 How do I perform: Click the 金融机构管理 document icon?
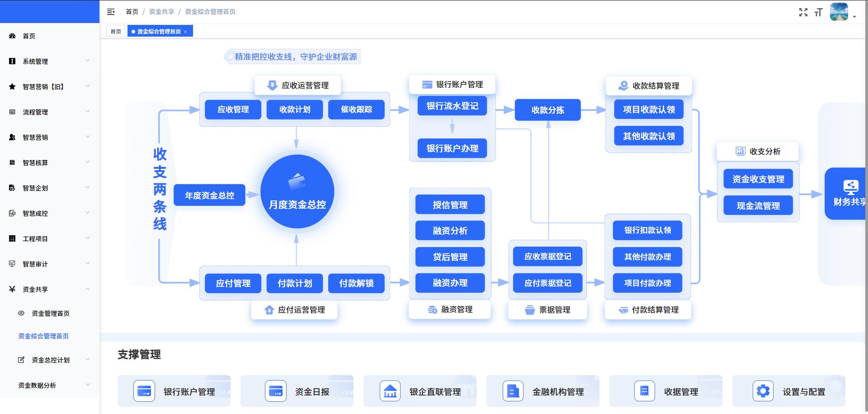pos(513,391)
